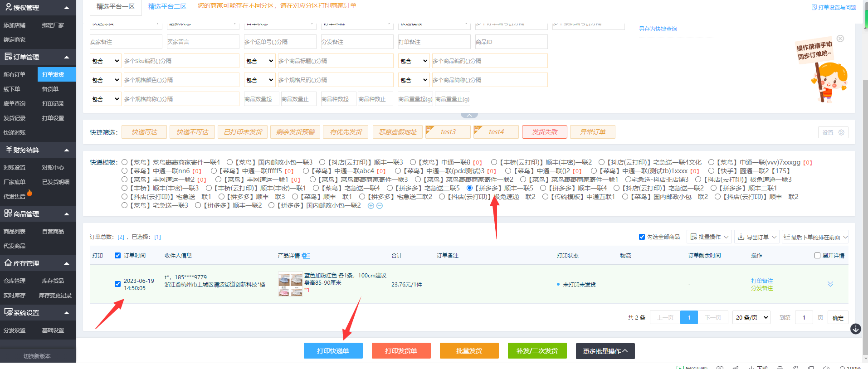Click the product thumbnail image in the order row
This screenshot has height=369, width=868.
click(290, 284)
